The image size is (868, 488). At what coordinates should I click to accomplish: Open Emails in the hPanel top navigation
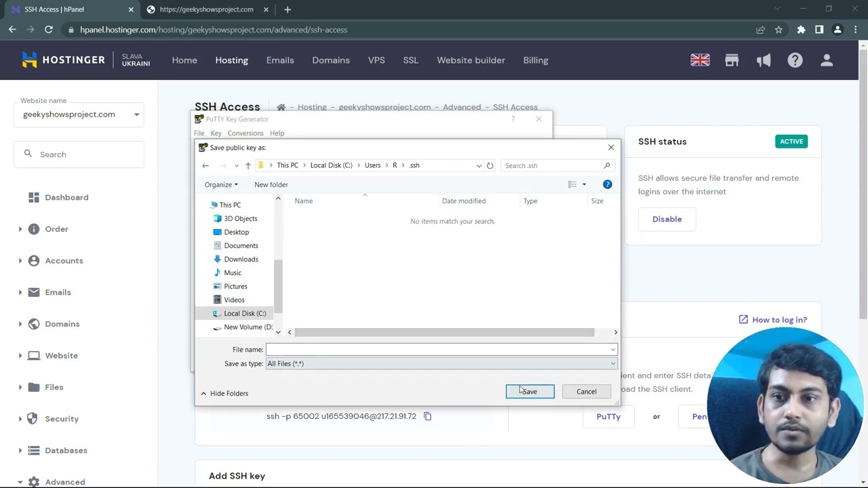click(280, 60)
